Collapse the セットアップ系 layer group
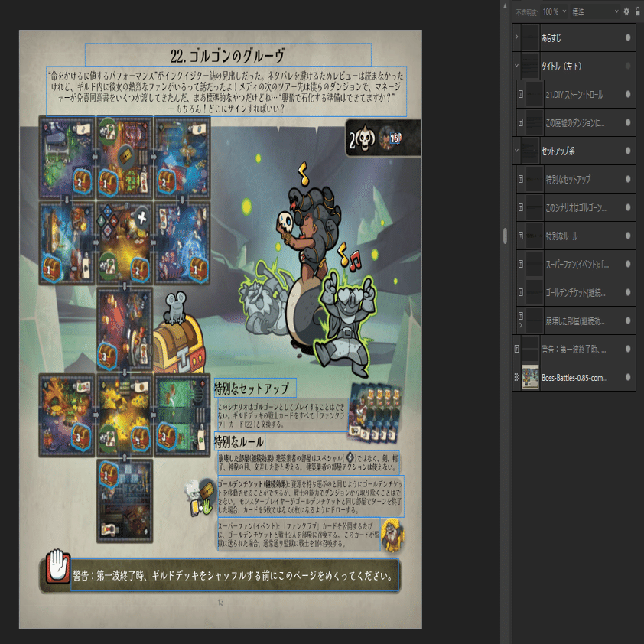Screen dimensions: 644x644 point(516,151)
